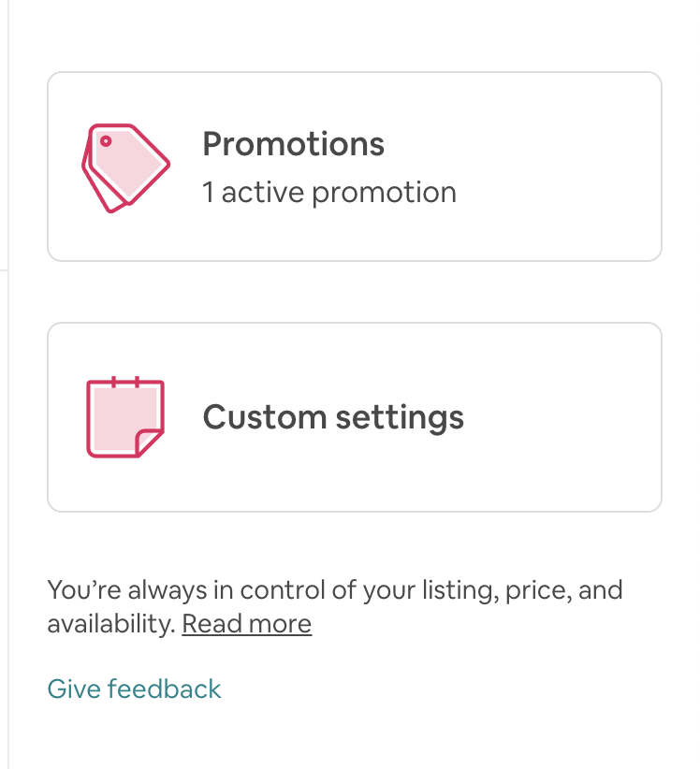The height and width of the screenshot is (769, 700).
Task: Click the calendar icon's top binding rings
Action: tap(125, 382)
